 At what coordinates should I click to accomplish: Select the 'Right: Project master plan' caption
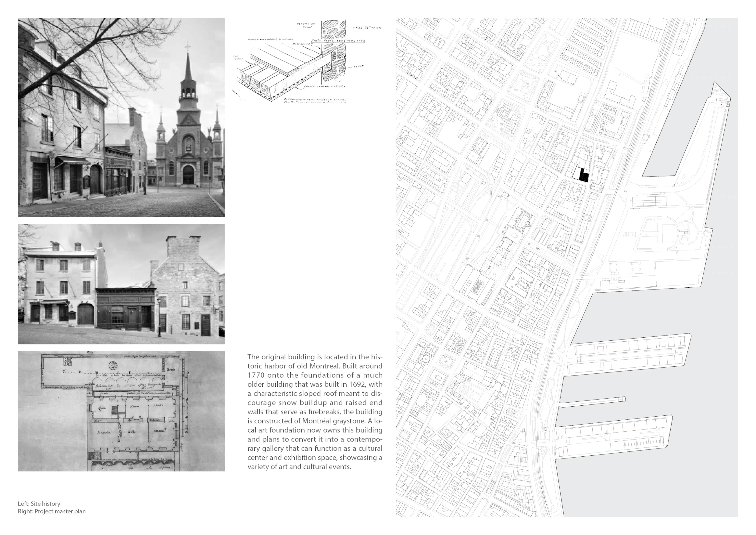point(52,511)
